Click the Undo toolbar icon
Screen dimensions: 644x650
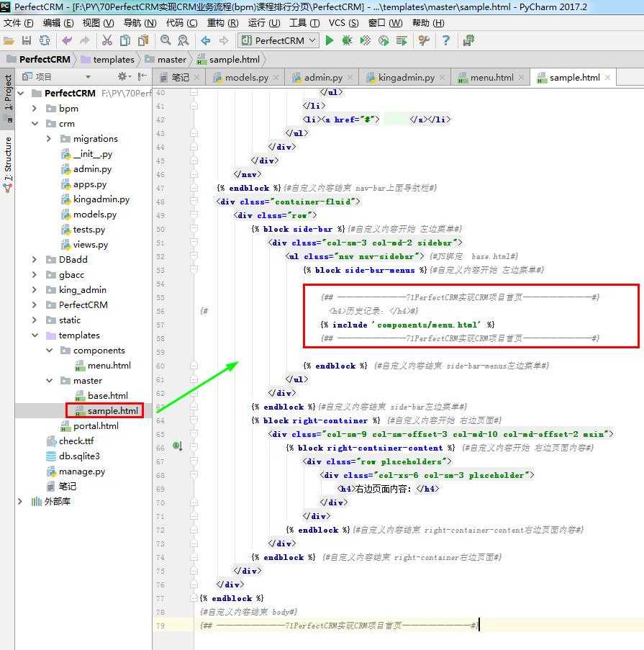click(67, 40)
